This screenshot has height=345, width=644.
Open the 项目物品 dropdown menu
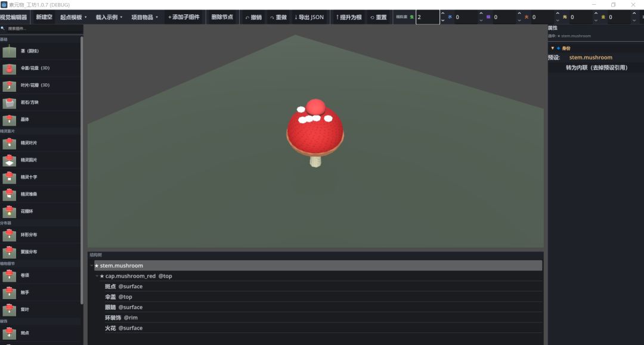pyautogui.click(x=144, y=17)
